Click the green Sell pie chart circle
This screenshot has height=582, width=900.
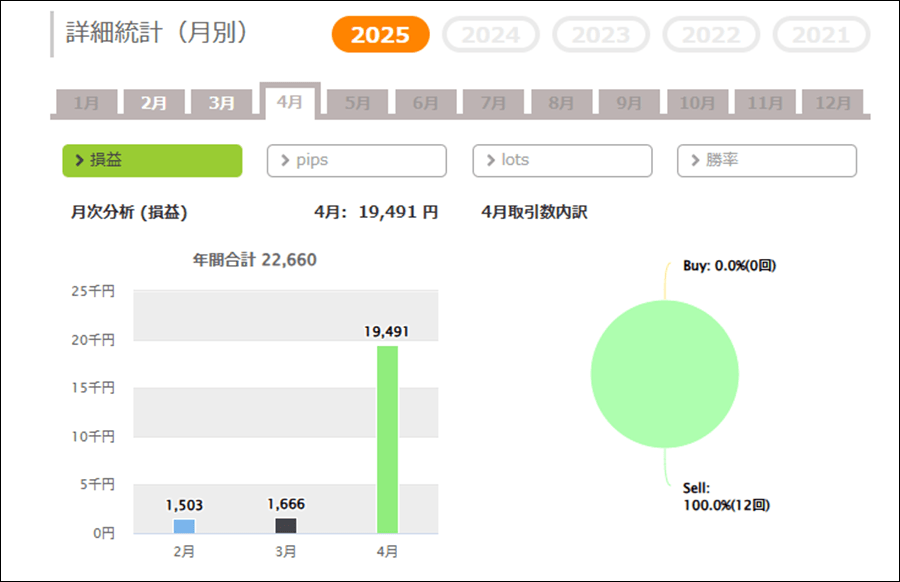tap(665, 374)
